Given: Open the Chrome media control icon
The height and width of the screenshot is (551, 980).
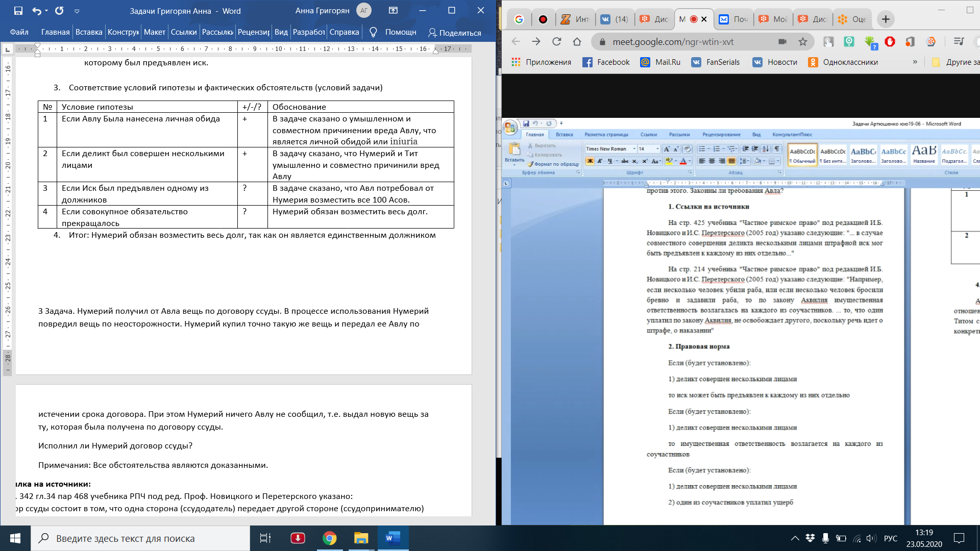Looking at the screenshot, I should [x=959, y=41].
